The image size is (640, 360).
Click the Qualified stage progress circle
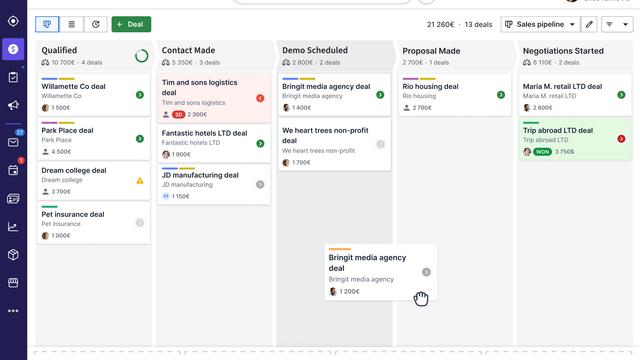click(142, 56)
